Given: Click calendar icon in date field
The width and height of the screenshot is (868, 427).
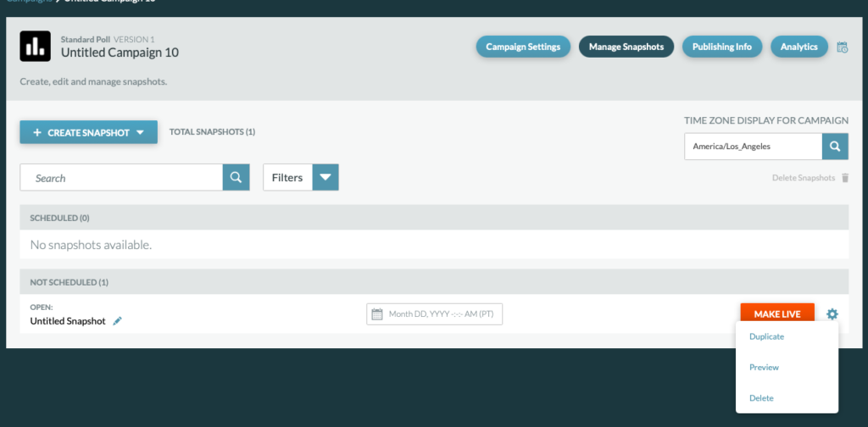Looking at the screenshot, I should [x=377, y=314].
